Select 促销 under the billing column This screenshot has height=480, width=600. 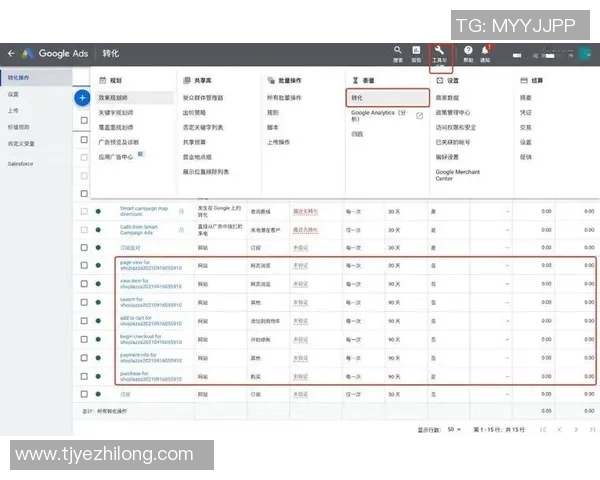click(526, 157)
